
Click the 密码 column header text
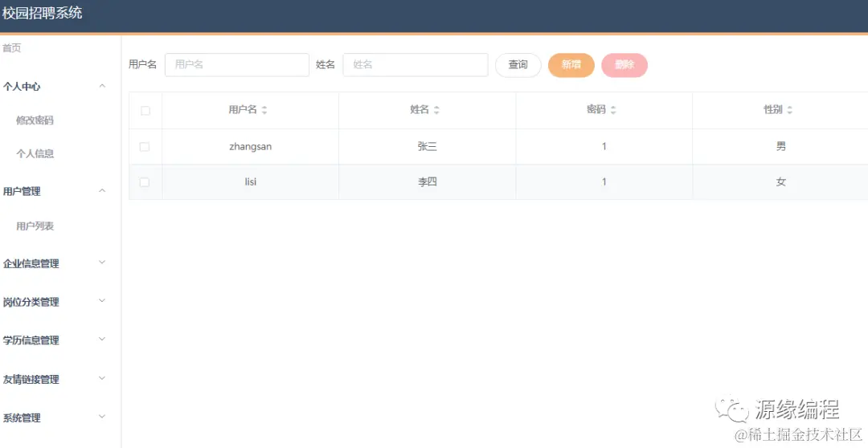coord(596,109)
